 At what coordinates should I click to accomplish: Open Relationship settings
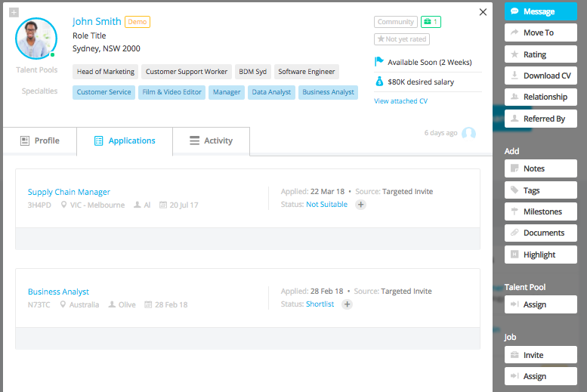[540, 97]
